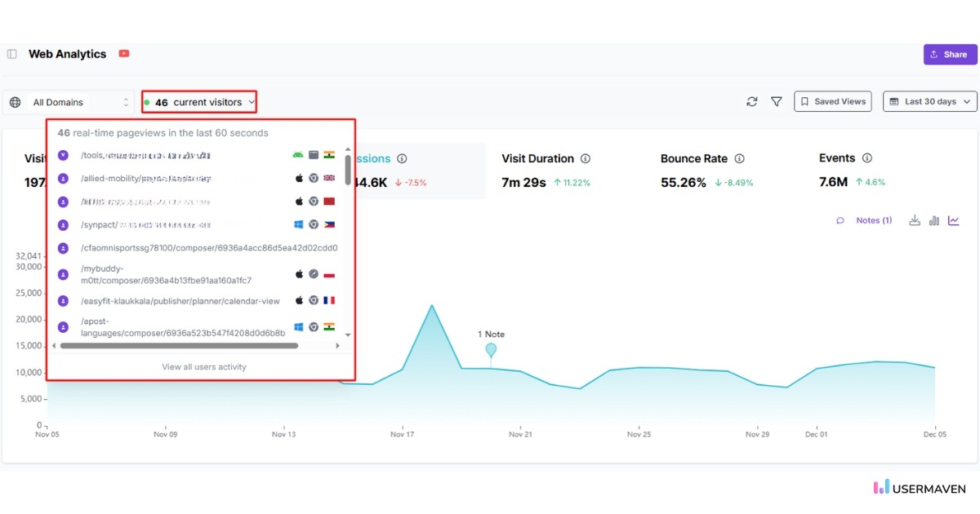Click the Share button
Image resolution: width=980 pixels, height=514 pixels.
click(x=950, y=54)
